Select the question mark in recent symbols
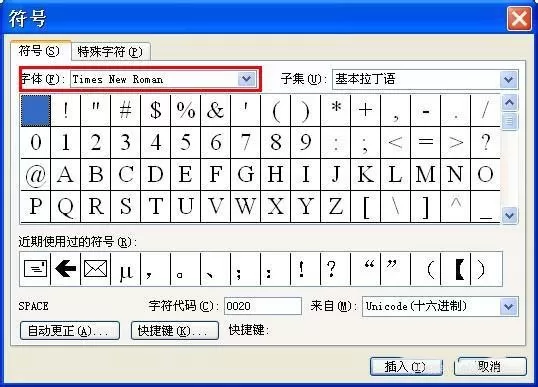538x387 pixels. click(x=336, y=269)
